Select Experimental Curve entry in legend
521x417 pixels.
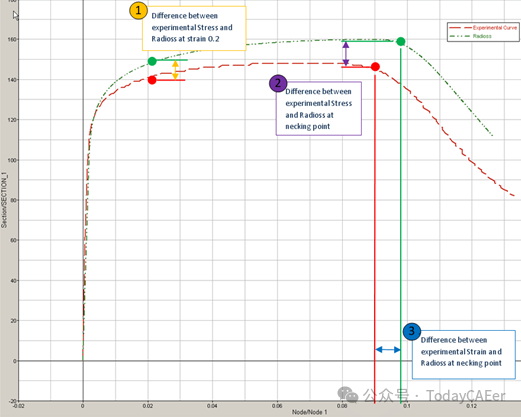pos(483,28)
